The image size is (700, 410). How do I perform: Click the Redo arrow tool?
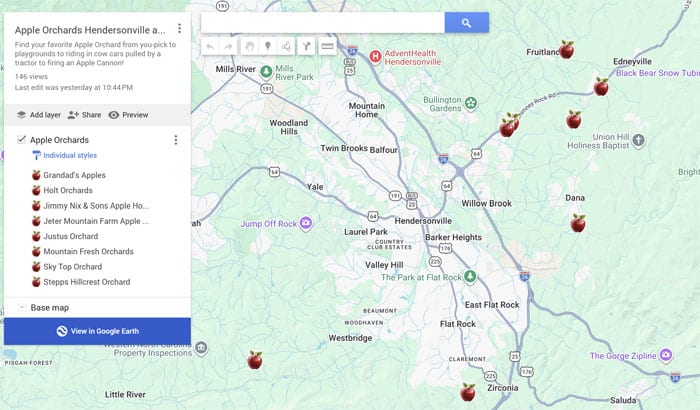pyautogui.click(x=228, y=46)
